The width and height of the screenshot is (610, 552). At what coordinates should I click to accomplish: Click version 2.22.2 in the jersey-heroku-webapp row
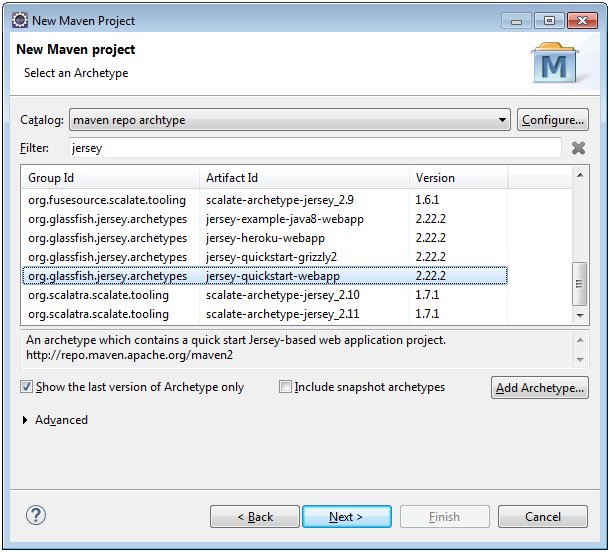point(430,238)
